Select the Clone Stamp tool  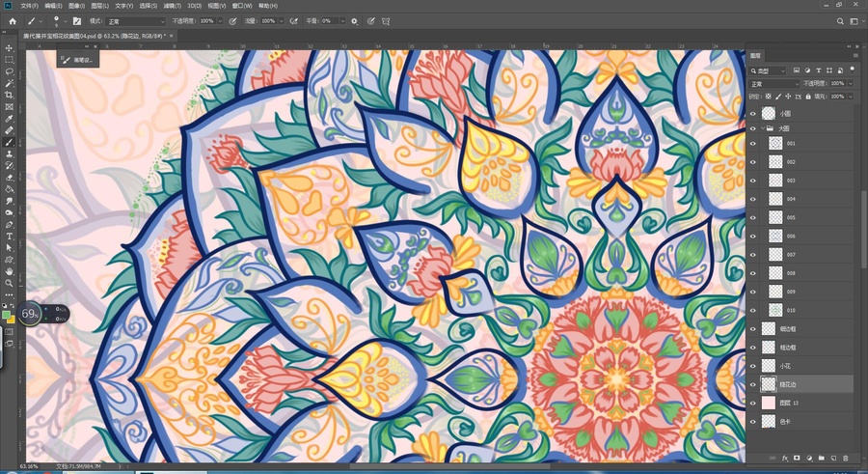coord(9,154)
